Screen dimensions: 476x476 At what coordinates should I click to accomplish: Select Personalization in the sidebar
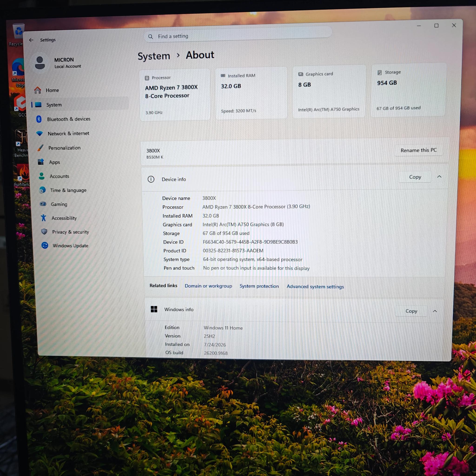pos(82,148)
